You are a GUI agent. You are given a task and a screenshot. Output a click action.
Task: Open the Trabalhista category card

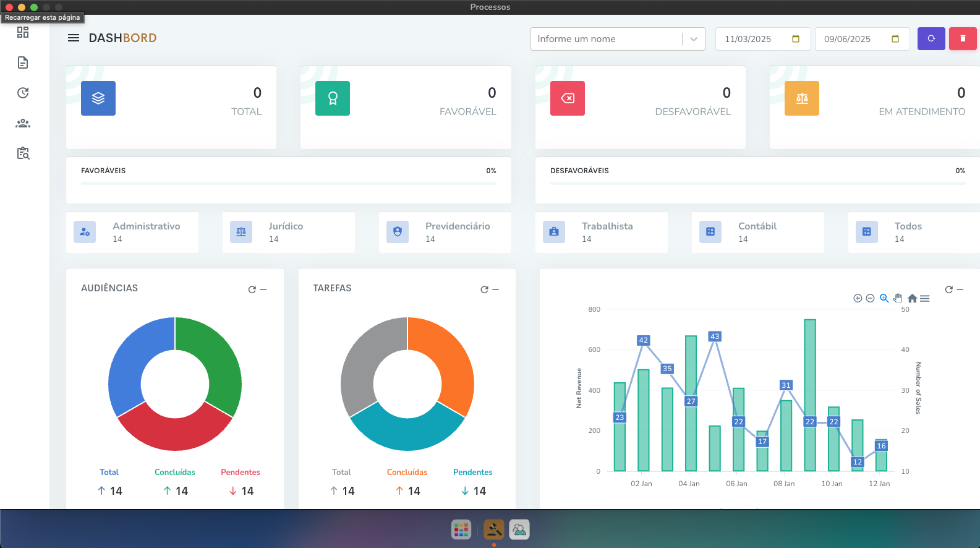click(602, 232)
